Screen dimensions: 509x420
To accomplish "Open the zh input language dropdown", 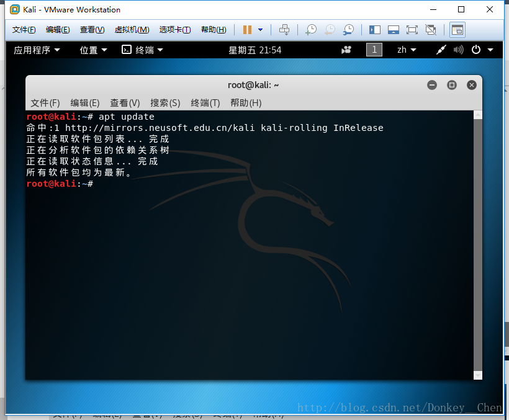I will (407, 50).
